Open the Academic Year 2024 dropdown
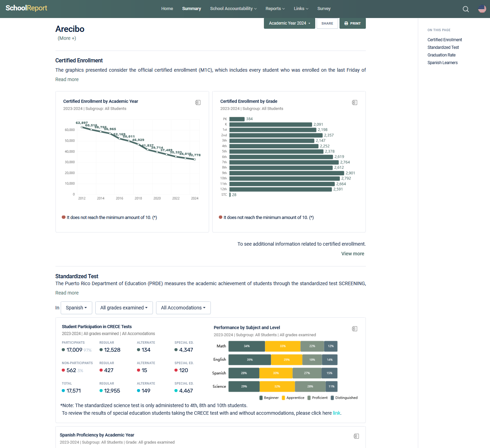The height and width of the screenshot is (448, 490). (x=289, y=23)
